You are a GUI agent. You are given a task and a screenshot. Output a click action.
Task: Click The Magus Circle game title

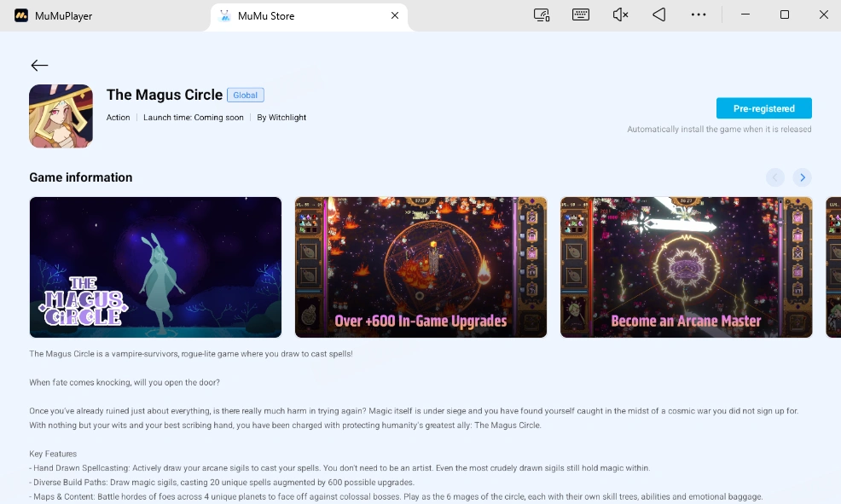[164, 95]
